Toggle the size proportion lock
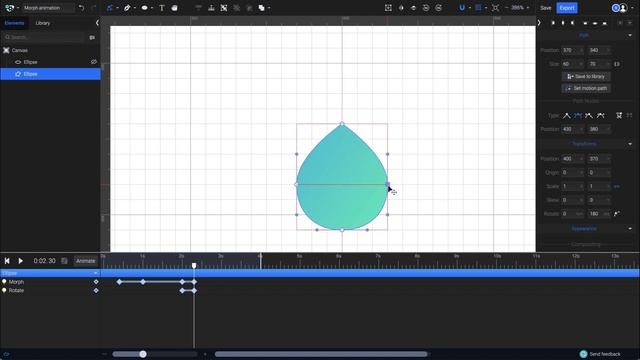The height and width of the screenshot is (360, 640). pos(617,64)
